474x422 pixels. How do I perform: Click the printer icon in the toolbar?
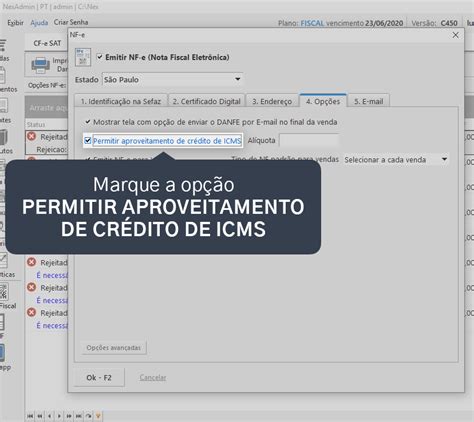tap(41, 65)
